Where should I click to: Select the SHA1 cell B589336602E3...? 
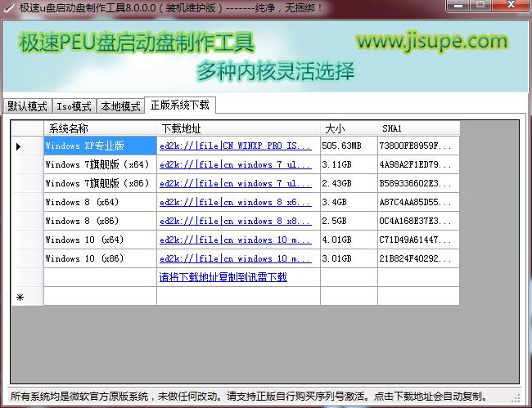pyautogui.click(x=418, y=183)
